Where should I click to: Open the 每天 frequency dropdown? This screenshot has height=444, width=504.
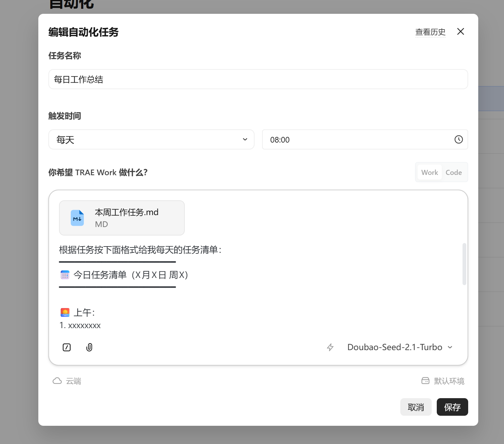click(151, 139)
